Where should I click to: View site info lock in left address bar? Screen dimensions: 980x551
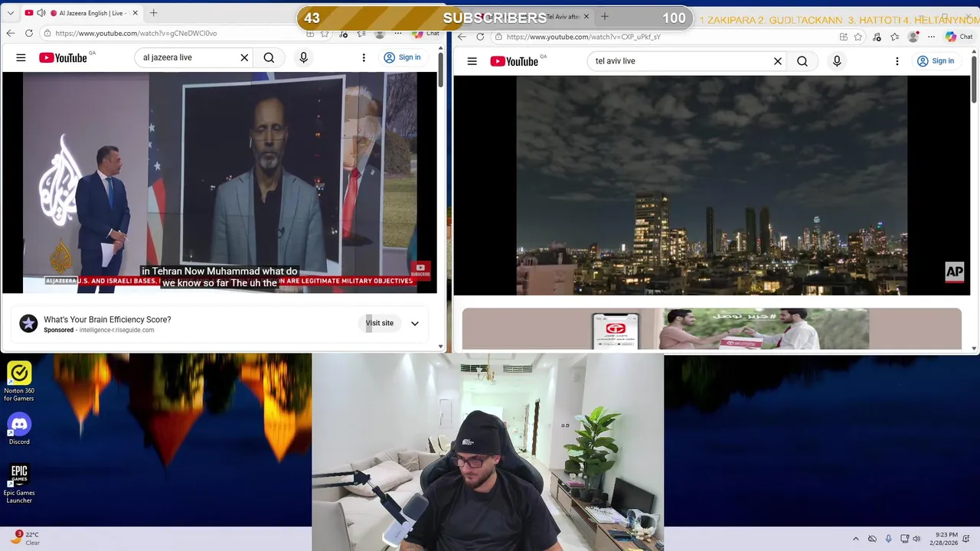47,33
